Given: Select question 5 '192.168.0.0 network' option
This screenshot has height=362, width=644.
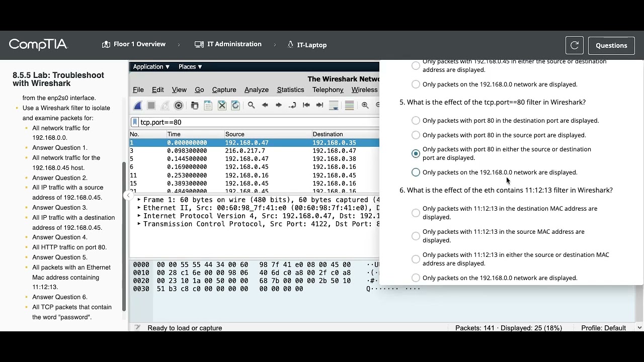Looking at the screenshot, I should click(416, 172).
